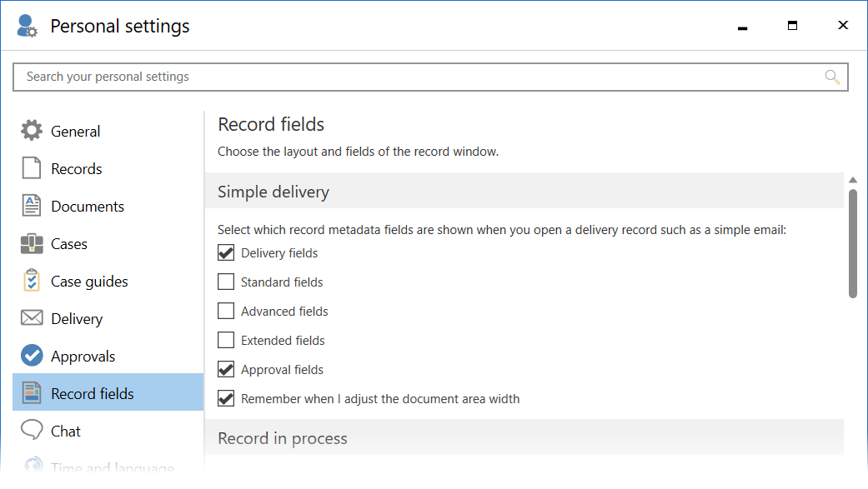
Task: Click the Simple delivery section header
Action: pyautogui.click(x=524, y=191)
